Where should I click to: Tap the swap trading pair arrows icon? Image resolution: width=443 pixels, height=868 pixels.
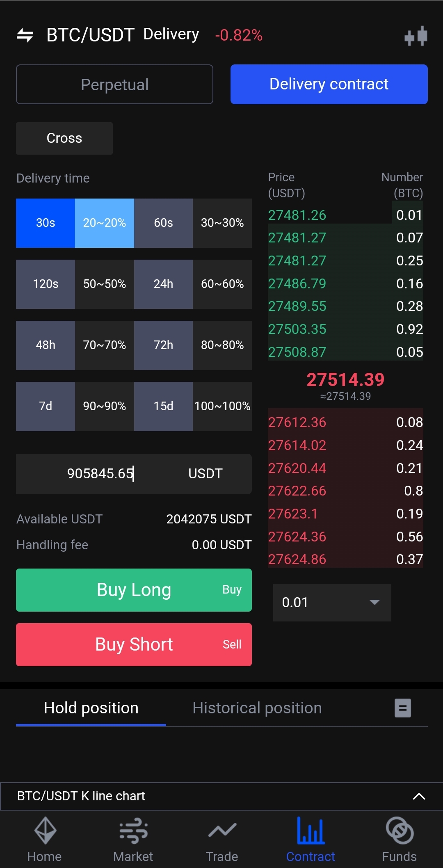(x=25, y=35)
